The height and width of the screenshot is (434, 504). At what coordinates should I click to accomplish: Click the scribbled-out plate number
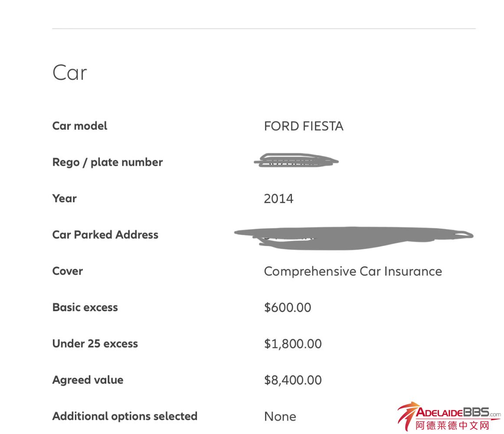295,161
